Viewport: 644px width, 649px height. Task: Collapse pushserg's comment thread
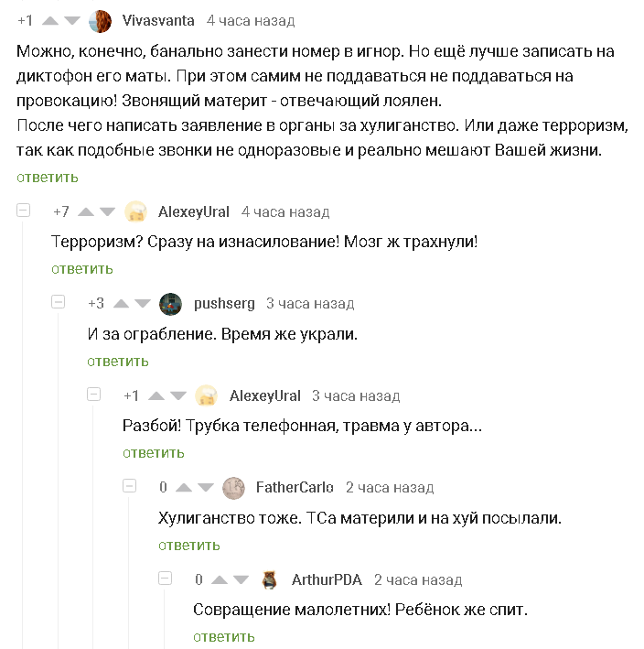[59, 302]
